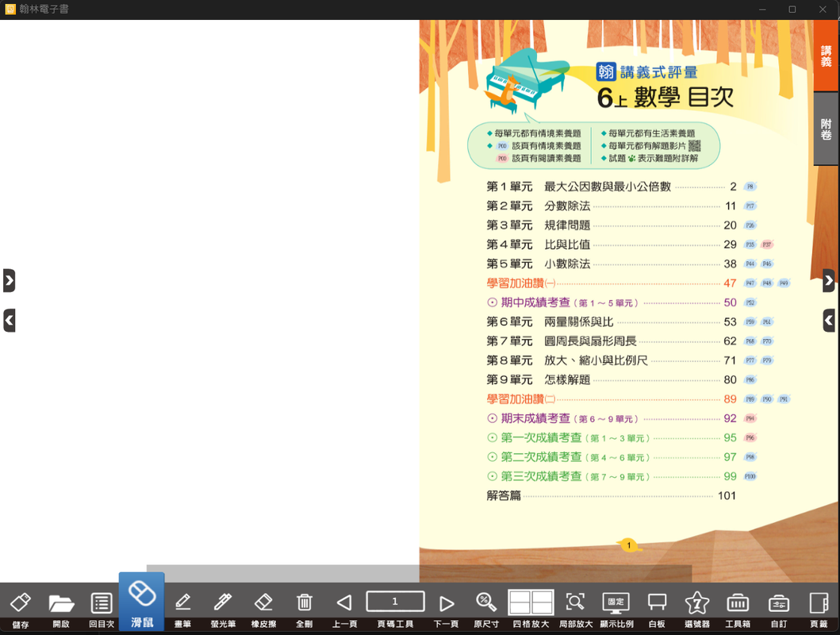Click the pink P37 leaf badge

(767, 244)
